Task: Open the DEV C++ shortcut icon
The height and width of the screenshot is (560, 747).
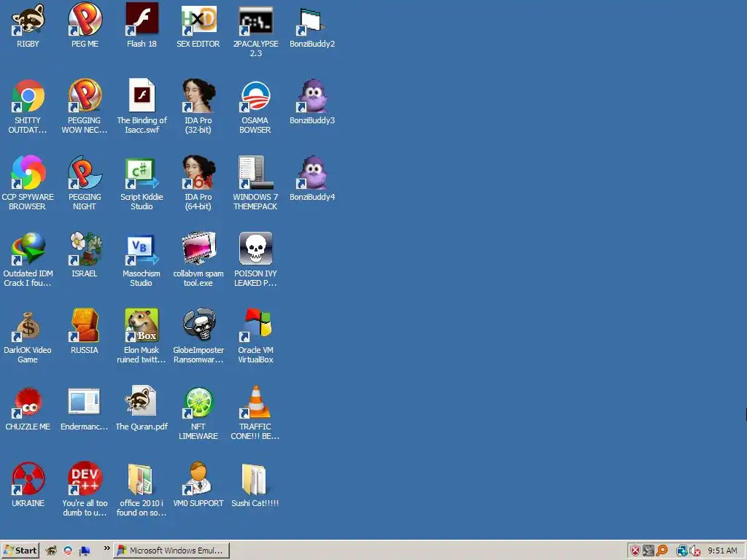Action: pyautogui.click(x=85, y=478)
